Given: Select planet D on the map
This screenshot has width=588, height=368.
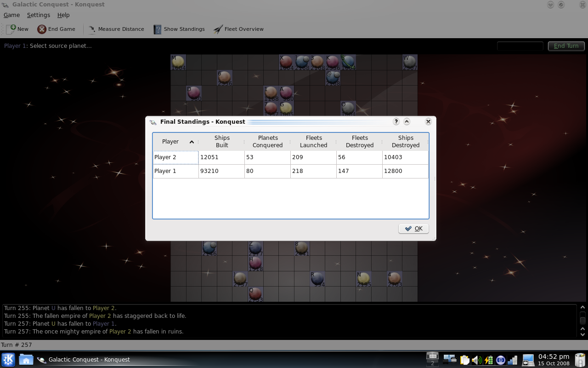Looking at the screenshot, I should click(x=194, y=93).
